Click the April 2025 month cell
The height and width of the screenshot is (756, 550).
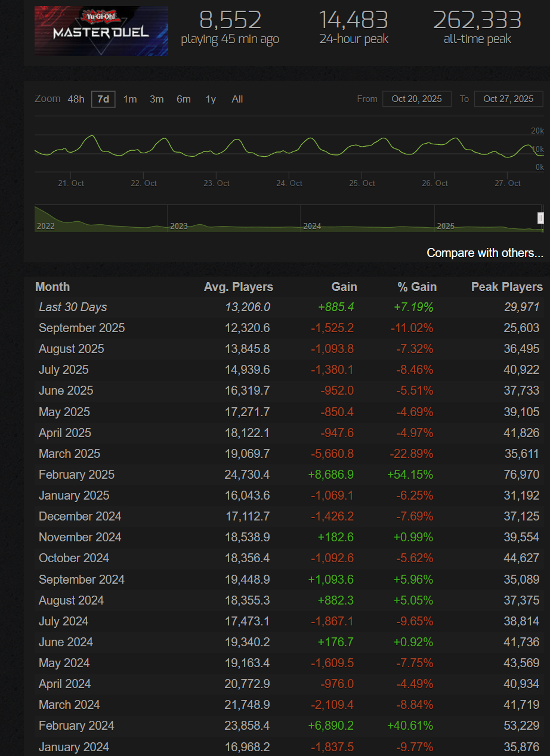click(65, 433)
